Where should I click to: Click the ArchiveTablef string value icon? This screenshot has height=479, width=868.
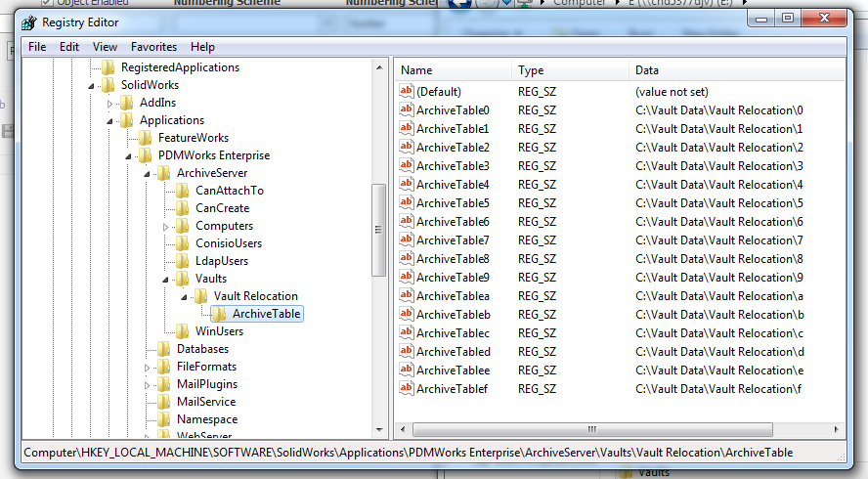coord(407,389)
